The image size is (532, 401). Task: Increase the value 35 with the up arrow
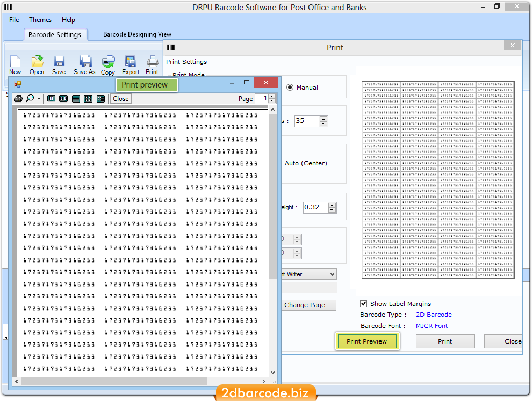[x=323, y=119]
